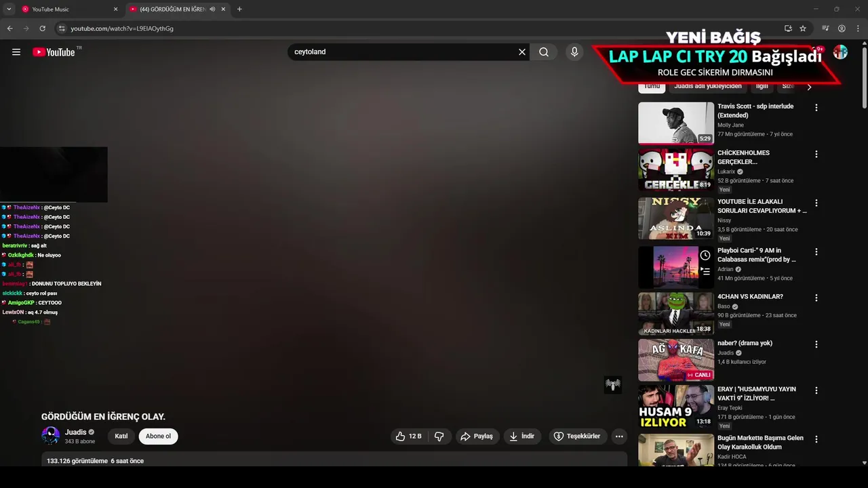Screen dimensions: 868x488
Task: Close the GÖRDÜĞÜM EN İĞRENÇ tab
Action: pyautogui.click(x=223, y=9)
